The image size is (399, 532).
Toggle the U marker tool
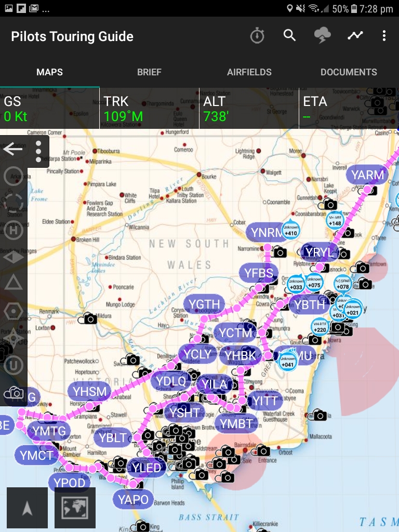click(14, 365)
